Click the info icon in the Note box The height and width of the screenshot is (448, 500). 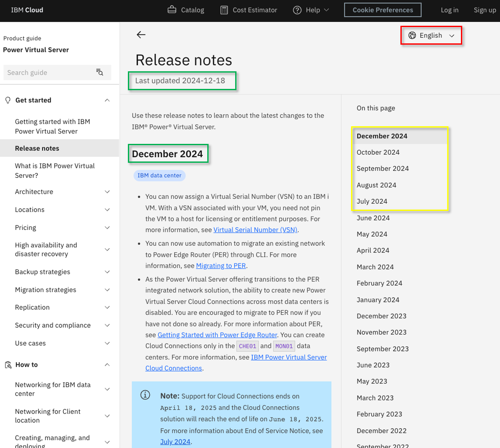pyautogui.click(x=145, y=395)
